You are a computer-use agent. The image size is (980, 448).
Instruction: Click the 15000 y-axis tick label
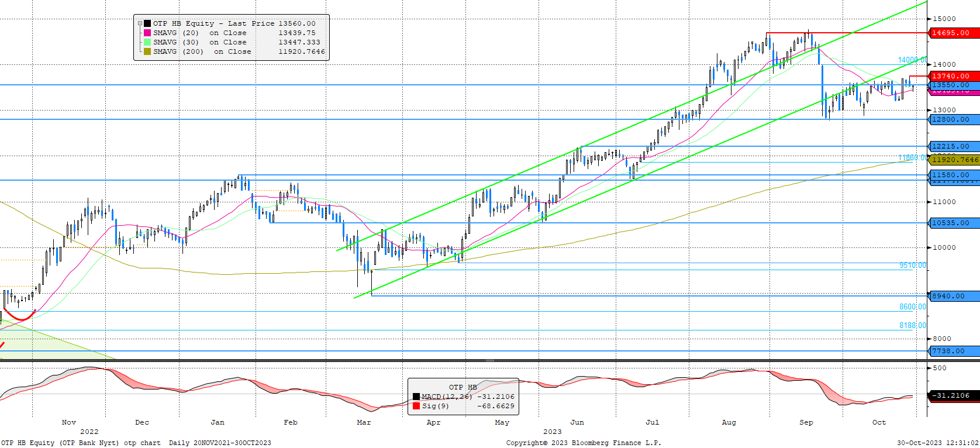pos(944,19)
